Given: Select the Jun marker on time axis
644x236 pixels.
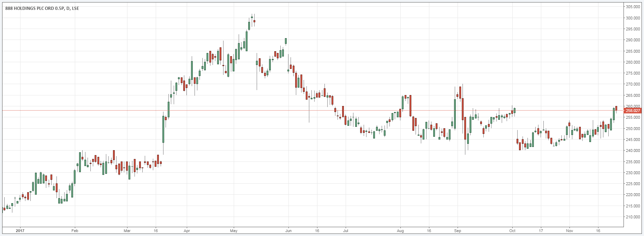Looking at the screenshot, I should [x=288, y=231].
